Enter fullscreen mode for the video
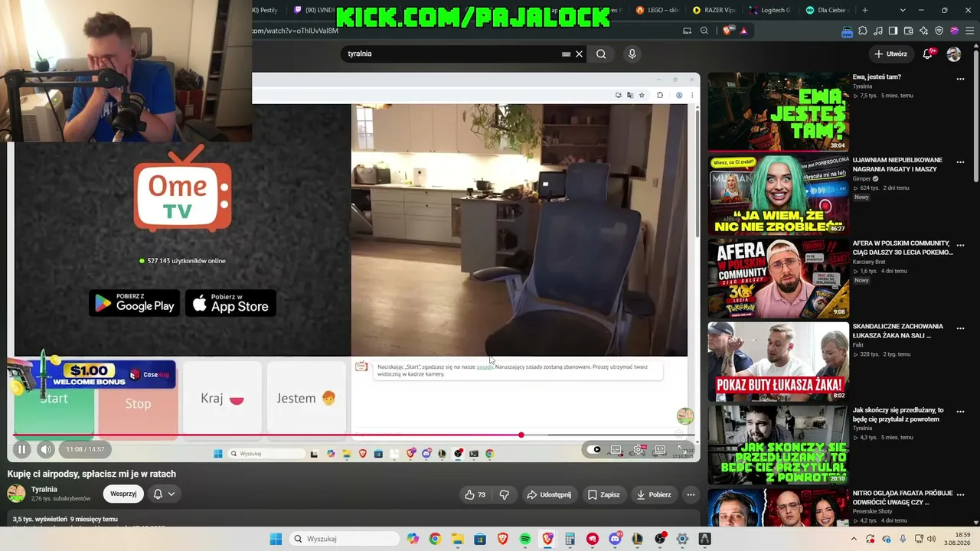 coord(681,450)
